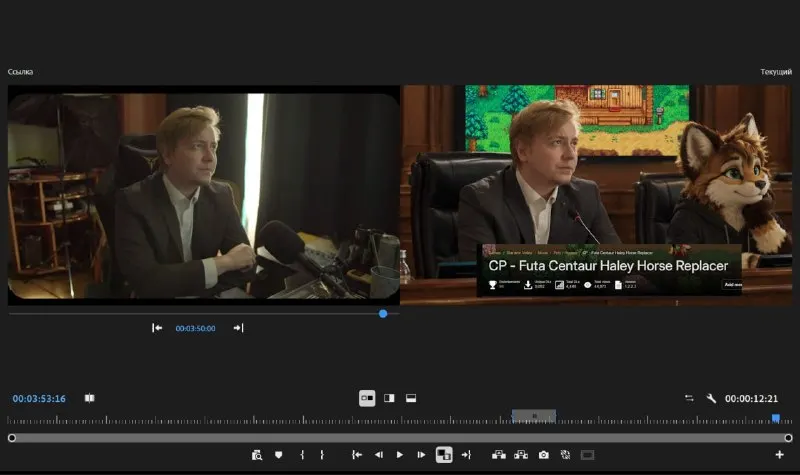Mark Out point
This screenshot has height=475, width=800.
pyautogui.click(x=322, y=455)
